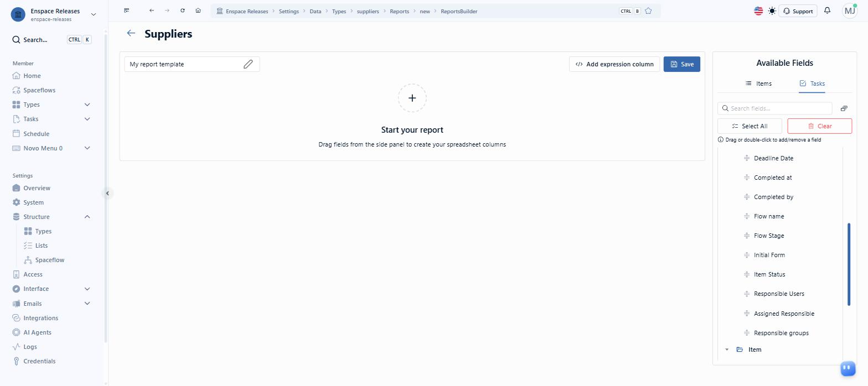Expand the Novo Menu 0 chevron
868x386 pixels.
87,148
